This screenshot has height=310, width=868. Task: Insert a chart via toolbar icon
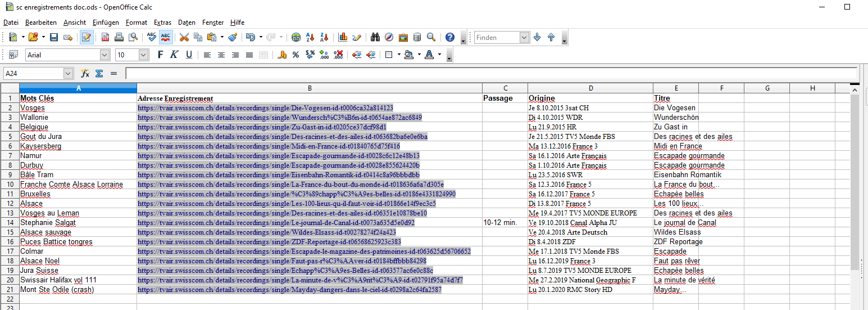[x=343, y=38]
